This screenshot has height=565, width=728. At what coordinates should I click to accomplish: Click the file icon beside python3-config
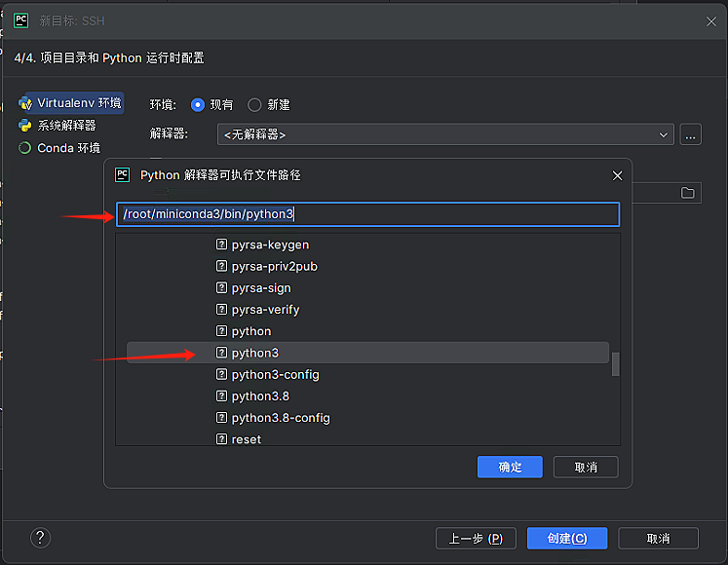221,374
